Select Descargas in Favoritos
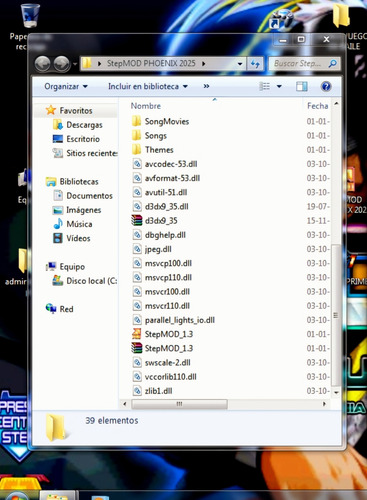Image resolution: width=367 pixels, height=500 pixels. (x=84, y=125)
